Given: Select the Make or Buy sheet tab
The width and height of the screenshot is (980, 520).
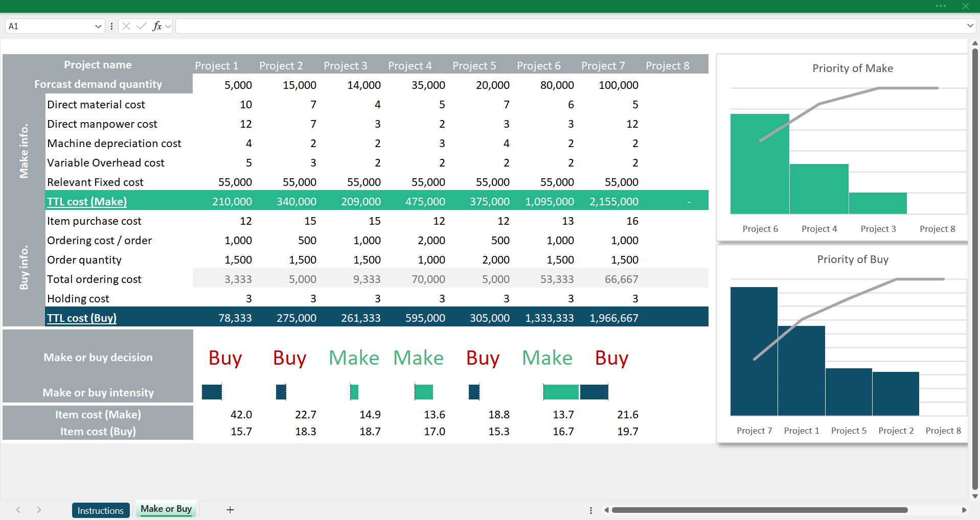Looking at the screenshot, I should (166, 509).
